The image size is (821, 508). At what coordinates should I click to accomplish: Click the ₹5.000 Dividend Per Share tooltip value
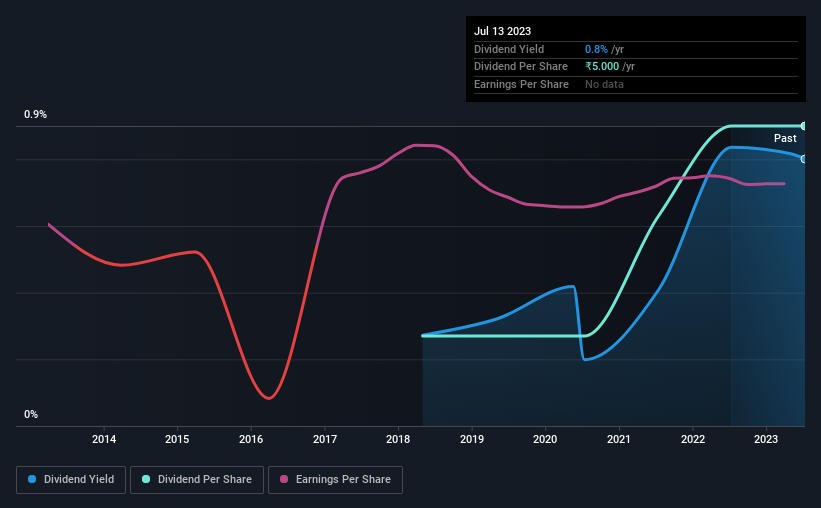click(x=602, y=67)
